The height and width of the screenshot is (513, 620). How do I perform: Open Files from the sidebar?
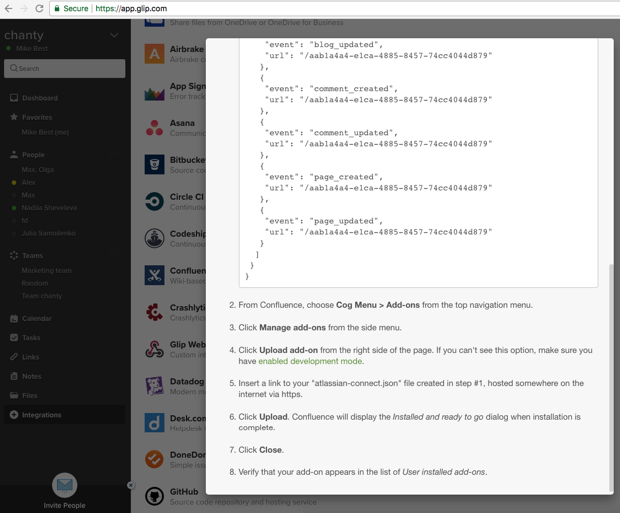[30, 396]
